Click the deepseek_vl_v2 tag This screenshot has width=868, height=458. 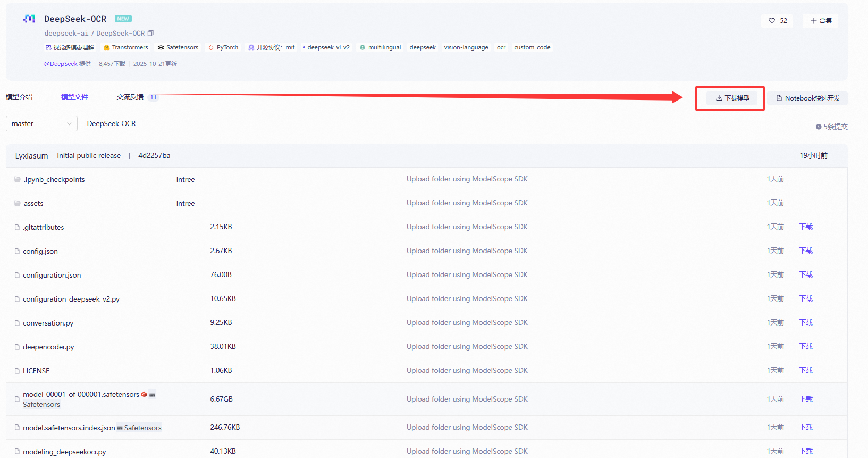coord(326,47)
